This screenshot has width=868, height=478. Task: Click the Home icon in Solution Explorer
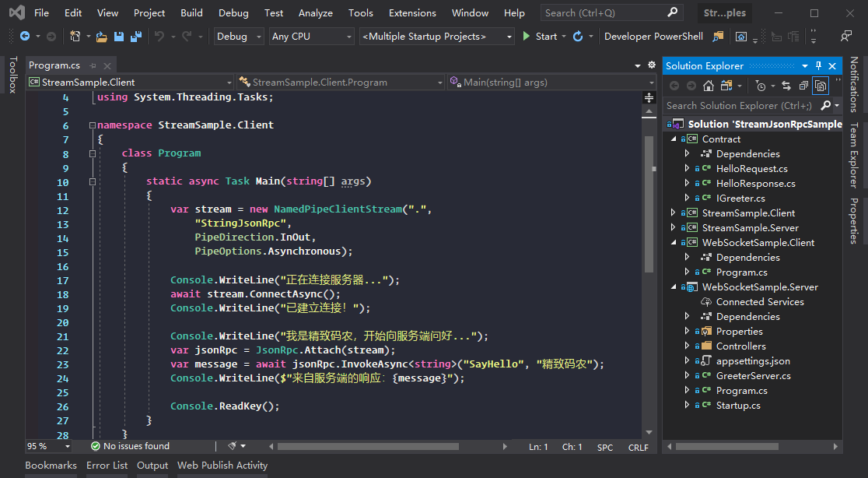click(x=708, y=86)
